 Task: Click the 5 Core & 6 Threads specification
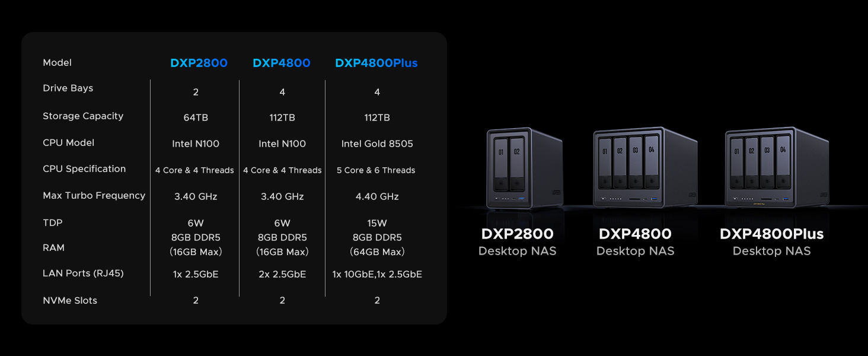(x=376, y=170)
